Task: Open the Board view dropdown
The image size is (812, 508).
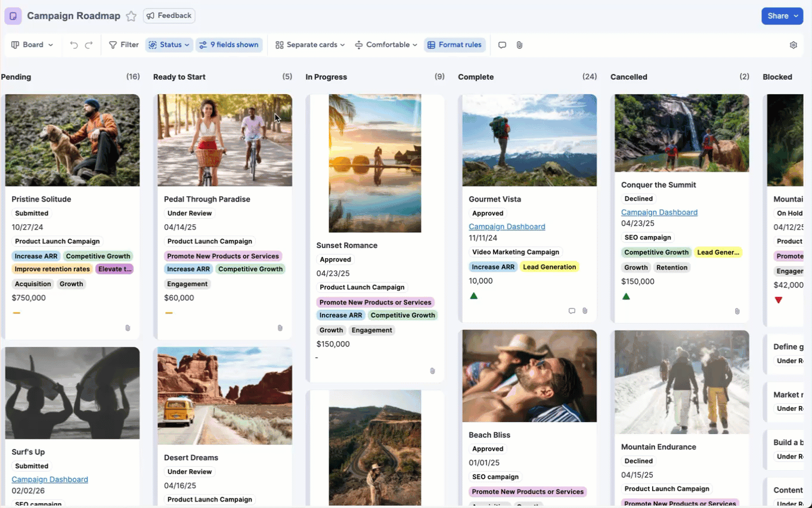Action: pyautogui.click(x=32, y=45)
